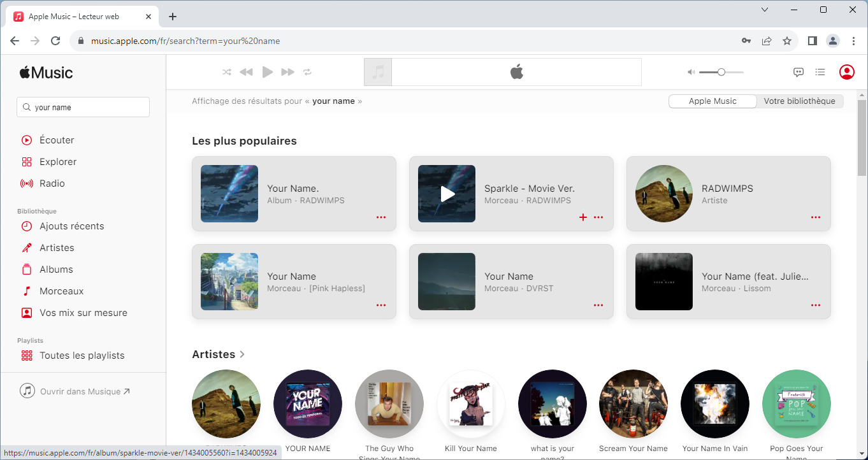The height and width of the screenshot is (460, 868).
Task: Open the lyrics panel icon
Action: pyautogui.click(x=798, y=72)
